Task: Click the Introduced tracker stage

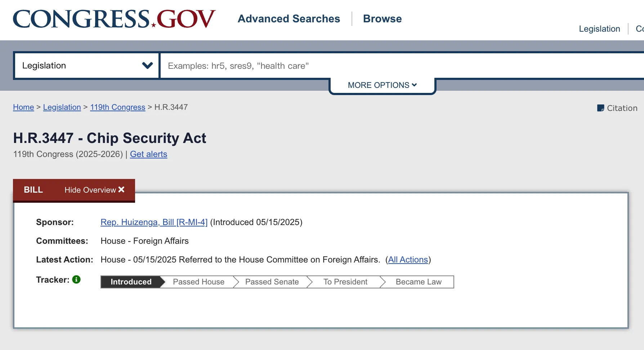Action: [x=131, y=282]
